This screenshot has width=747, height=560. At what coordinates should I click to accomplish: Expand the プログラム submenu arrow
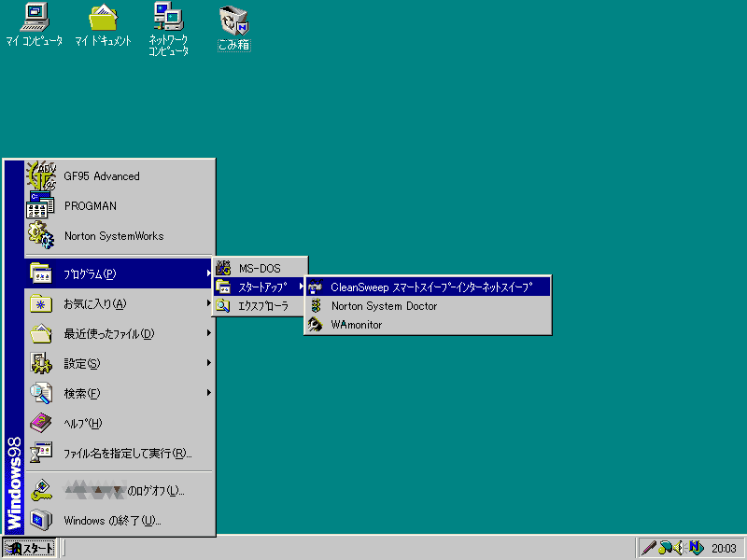coord(208,273)
